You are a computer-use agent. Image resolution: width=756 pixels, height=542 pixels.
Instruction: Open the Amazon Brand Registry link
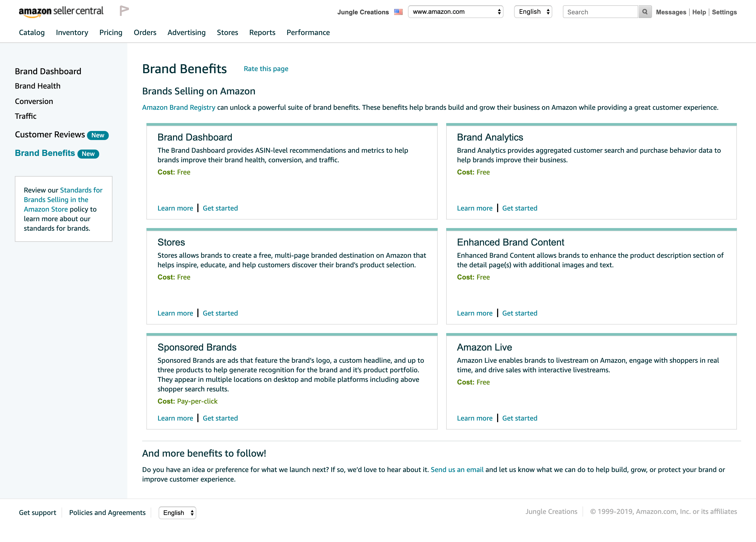click(178, 107)
